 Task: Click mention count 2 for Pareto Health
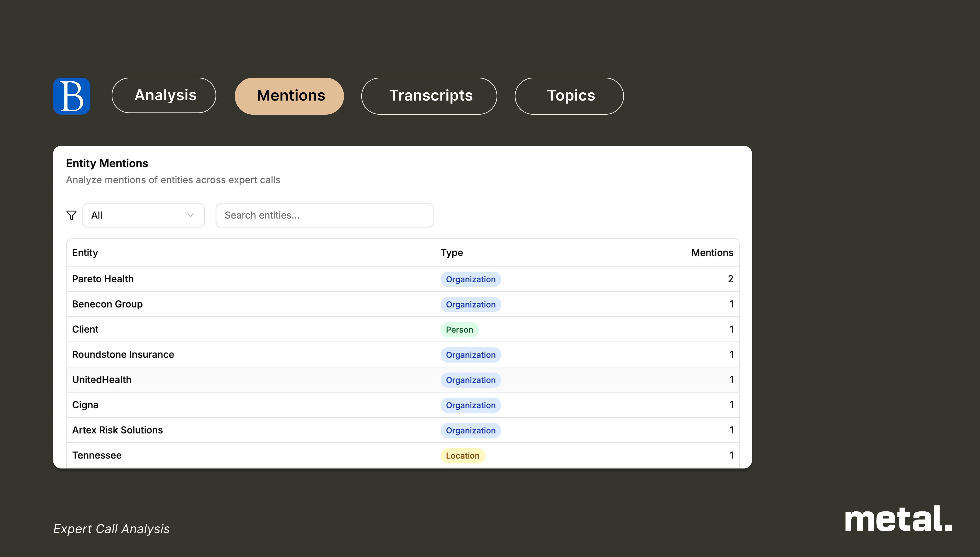tap(730, 279)
